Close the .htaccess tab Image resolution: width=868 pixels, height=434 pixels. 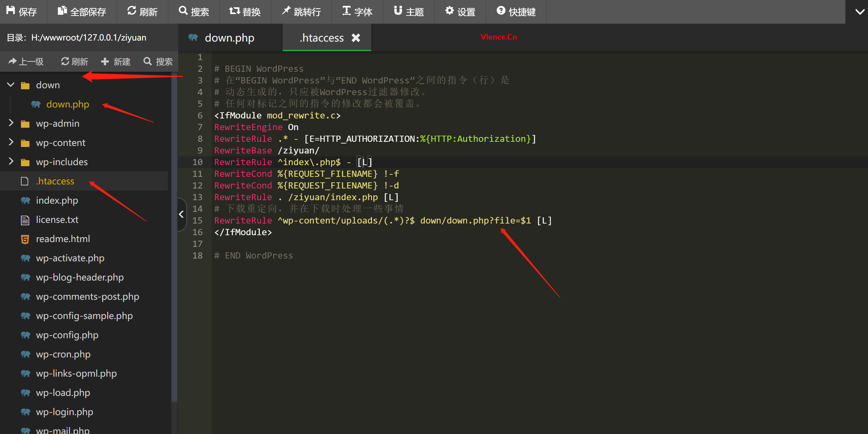pos(356,38)
